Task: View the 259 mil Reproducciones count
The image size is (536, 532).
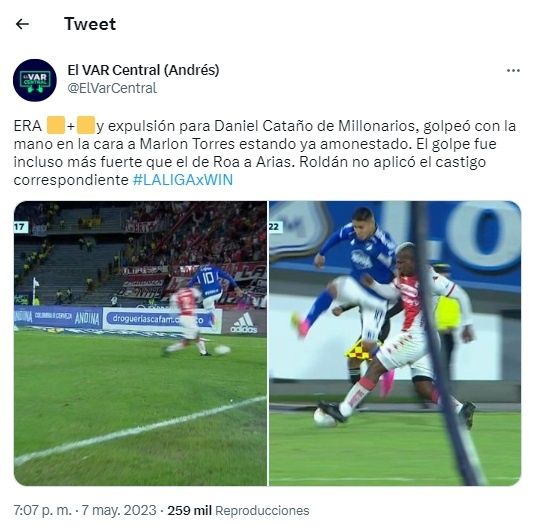Action: pos(238,510)
